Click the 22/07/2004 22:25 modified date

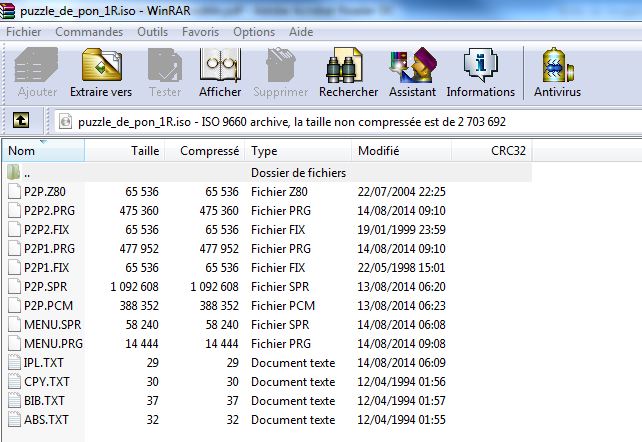401,192
